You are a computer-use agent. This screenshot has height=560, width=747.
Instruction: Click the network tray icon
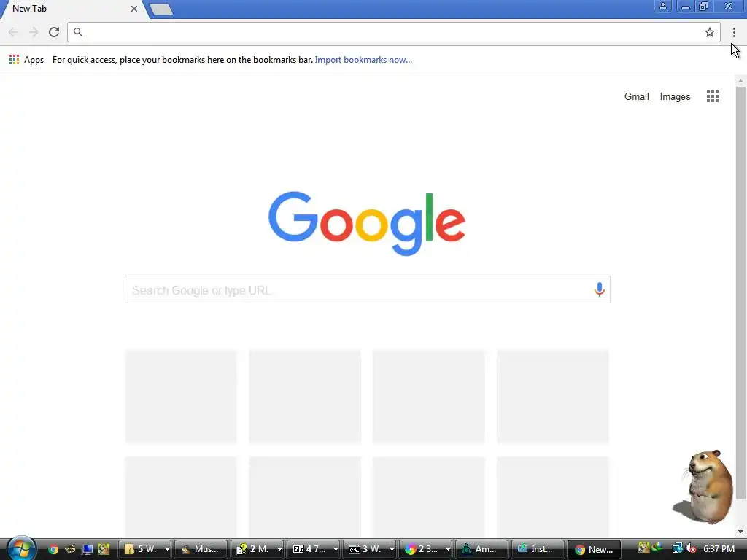[x=677, y=548]
